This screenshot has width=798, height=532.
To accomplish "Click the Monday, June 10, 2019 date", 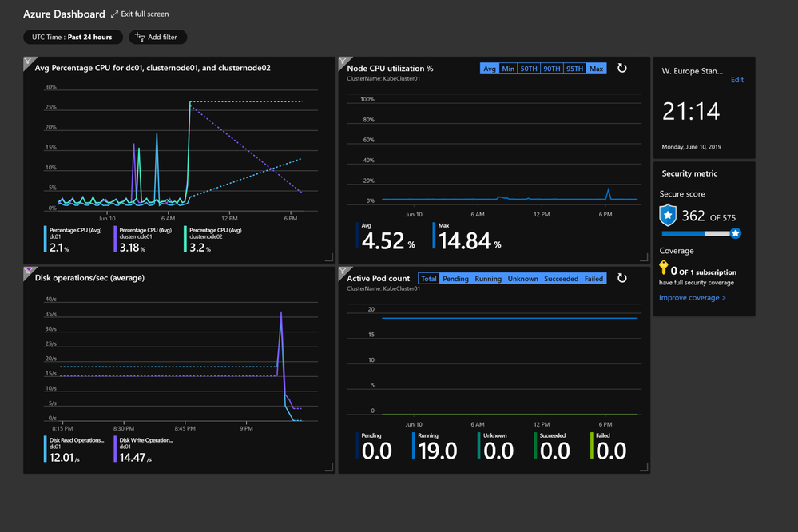I will click(x=691, y=147).
